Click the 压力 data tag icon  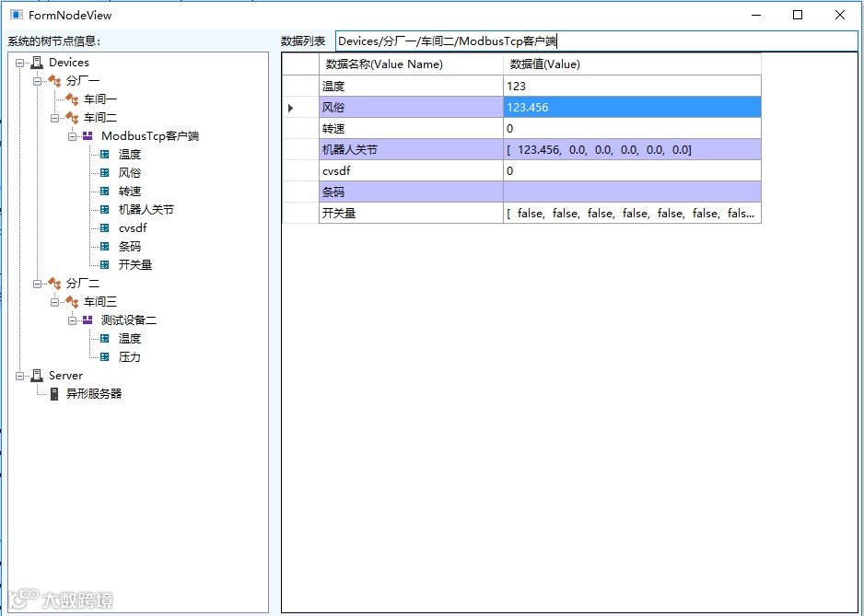(105, 357)
